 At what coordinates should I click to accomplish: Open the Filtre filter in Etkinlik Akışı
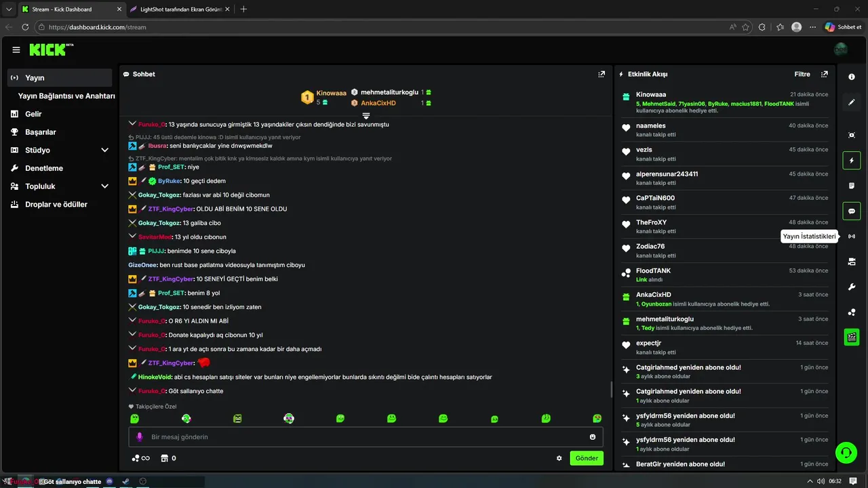pyautogui.click(x=802, y=75)
